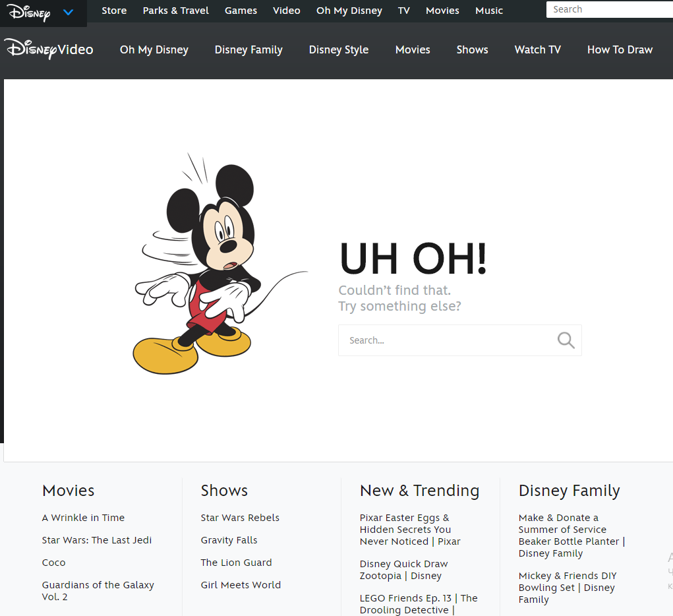Click the magnifying glass search icon
The height and width of the screenshot is (616, 673).
coord(566,340)
